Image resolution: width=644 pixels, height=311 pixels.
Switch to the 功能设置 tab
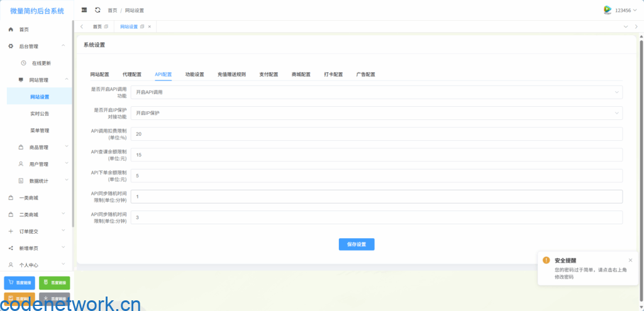tap(194, 74)
